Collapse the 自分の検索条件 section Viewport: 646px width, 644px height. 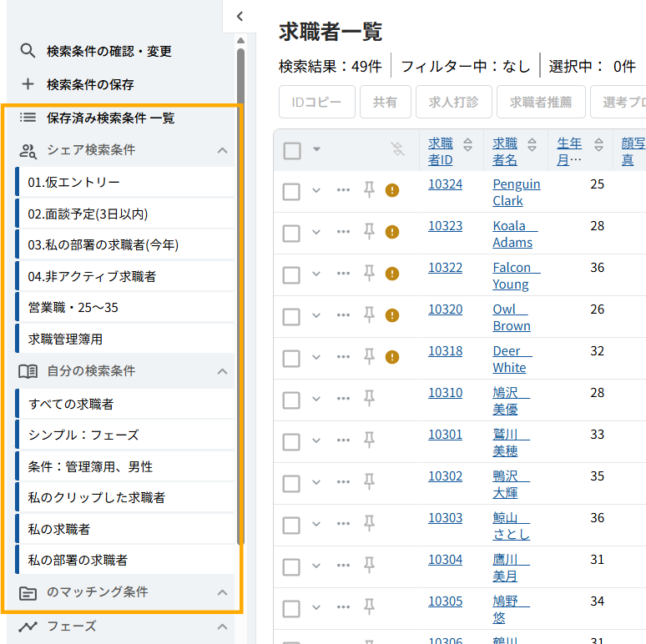222,371
